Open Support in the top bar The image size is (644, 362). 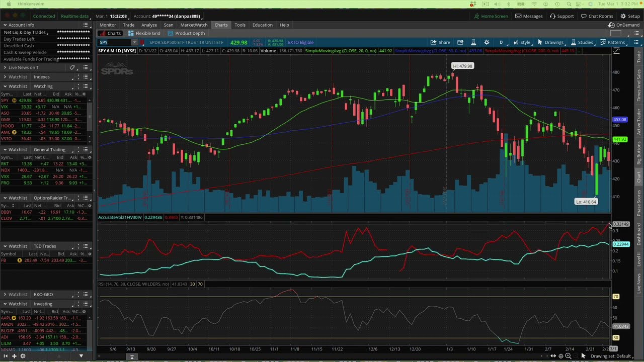tap(561, 16)
